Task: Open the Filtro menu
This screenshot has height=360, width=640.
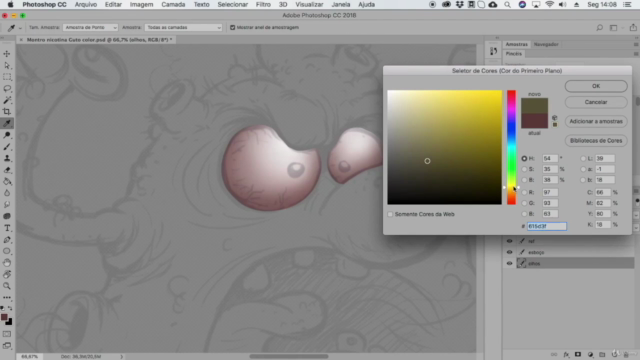Action: pos(263,4)
